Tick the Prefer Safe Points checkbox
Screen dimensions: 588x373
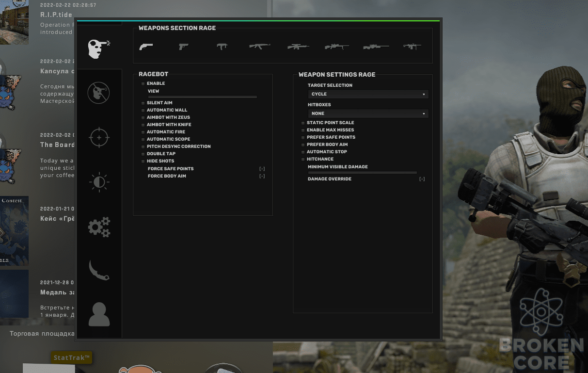[303, 138]
